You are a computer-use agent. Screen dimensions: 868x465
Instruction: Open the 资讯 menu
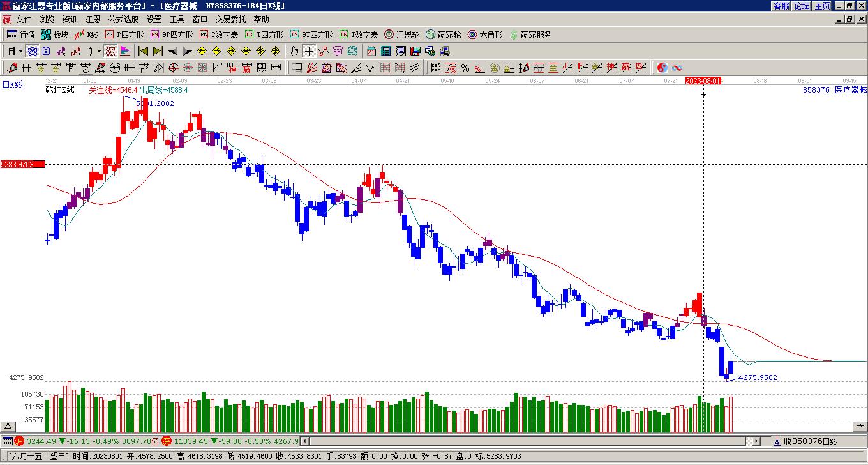70,19
